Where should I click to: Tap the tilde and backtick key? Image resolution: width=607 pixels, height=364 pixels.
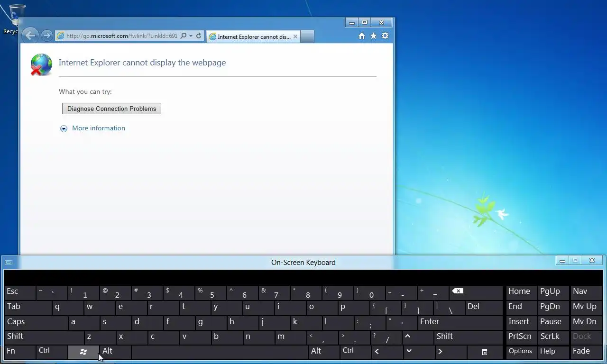[x=52, y=293]
